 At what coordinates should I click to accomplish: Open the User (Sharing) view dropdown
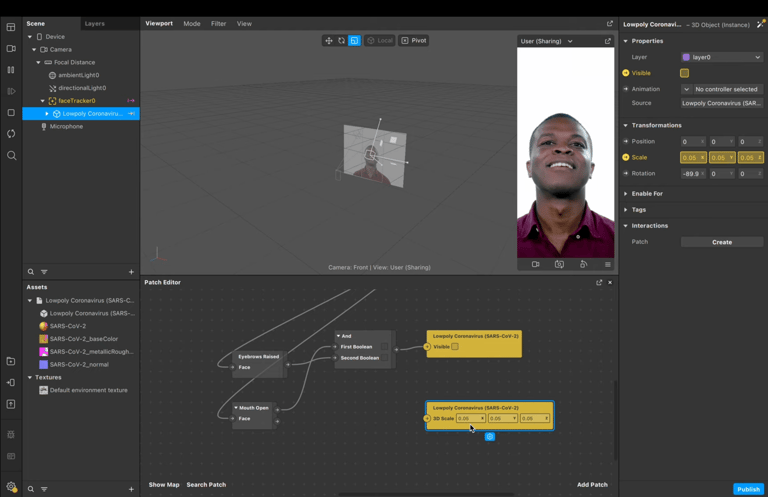click(x=547, y=41)
